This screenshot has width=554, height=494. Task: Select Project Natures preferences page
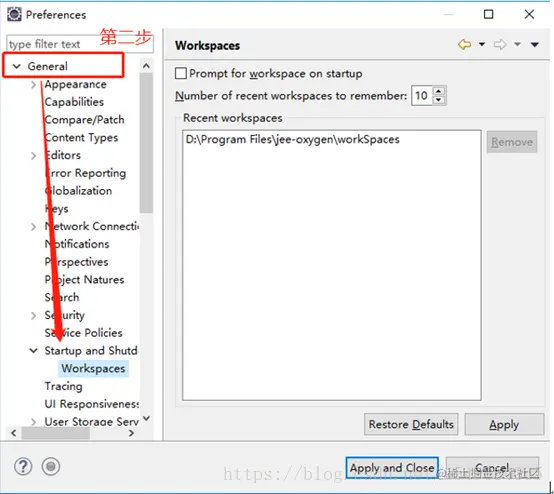84,280
